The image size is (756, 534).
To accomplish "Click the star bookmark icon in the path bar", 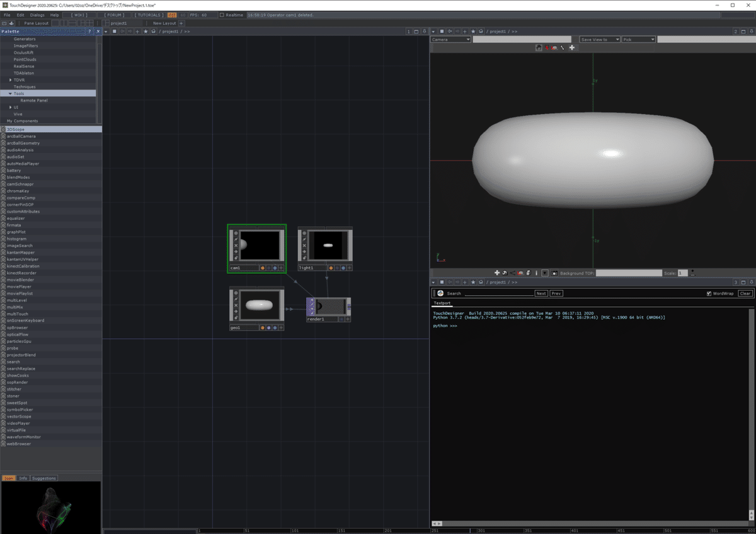I will pyautogui.click(x=145, y=31).
